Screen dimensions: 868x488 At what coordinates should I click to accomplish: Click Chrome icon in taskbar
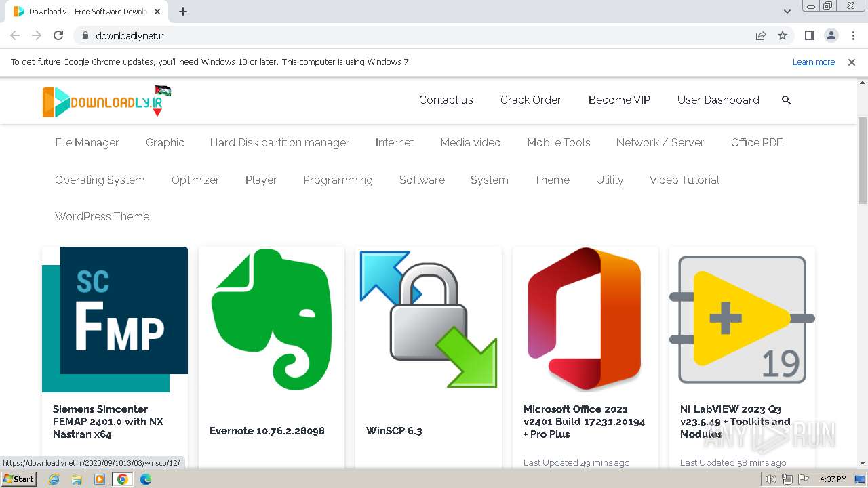tap(122, 479)
